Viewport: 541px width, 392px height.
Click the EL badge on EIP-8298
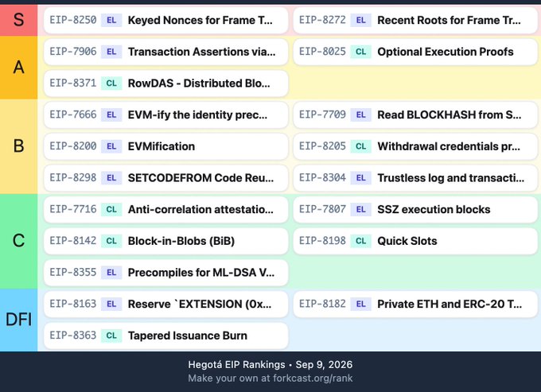(x=111, y=178)
